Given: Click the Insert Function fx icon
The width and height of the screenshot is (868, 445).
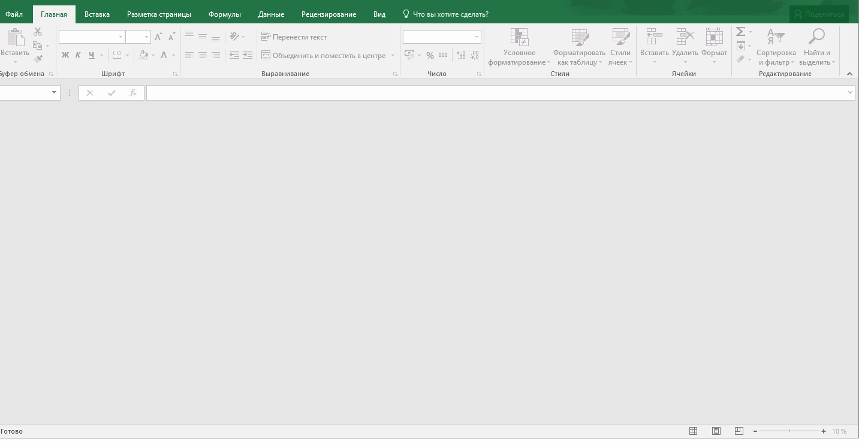Looking at the screenshot, I should coord(133,93).
